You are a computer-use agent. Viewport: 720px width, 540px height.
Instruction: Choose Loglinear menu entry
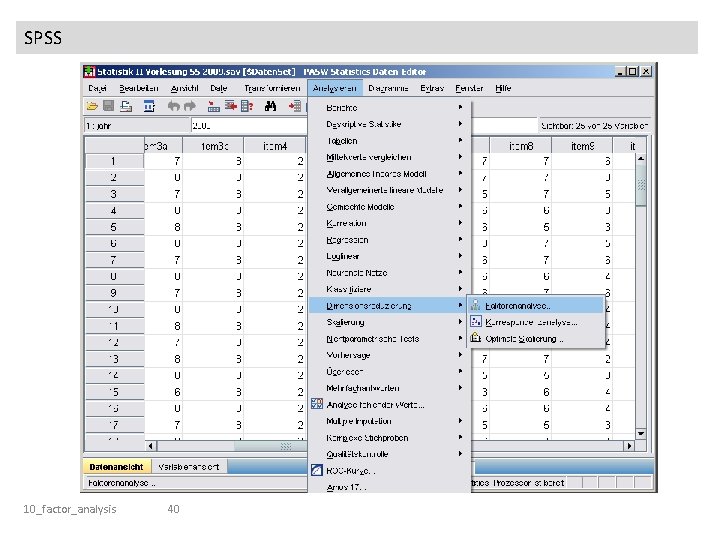point(389,256)
